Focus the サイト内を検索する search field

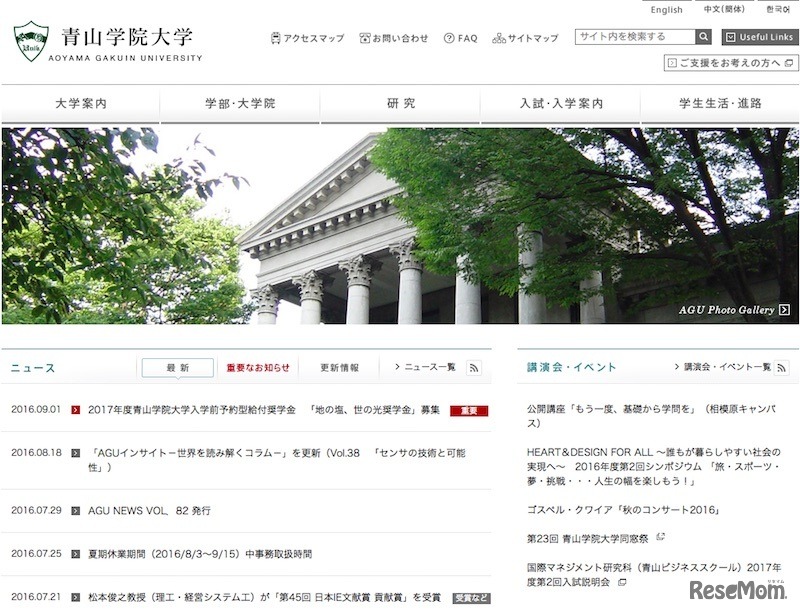pos(635,37)
